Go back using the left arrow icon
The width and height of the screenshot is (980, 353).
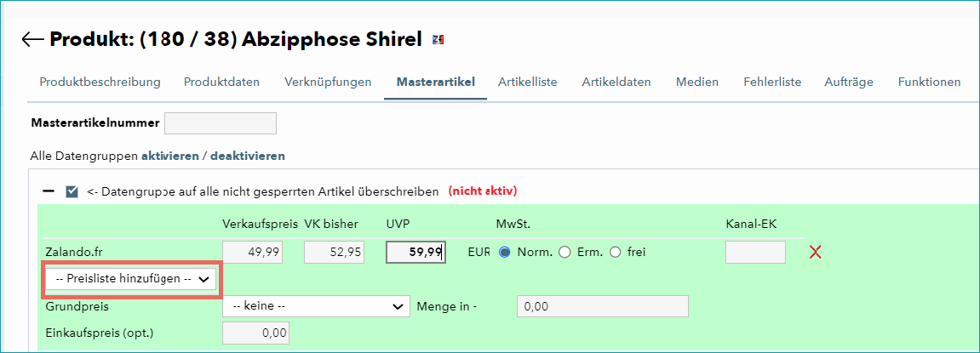tap(32, 39)
